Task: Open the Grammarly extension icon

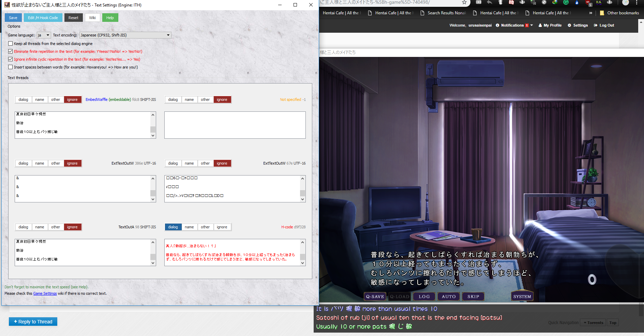Action: coord(566,2)
